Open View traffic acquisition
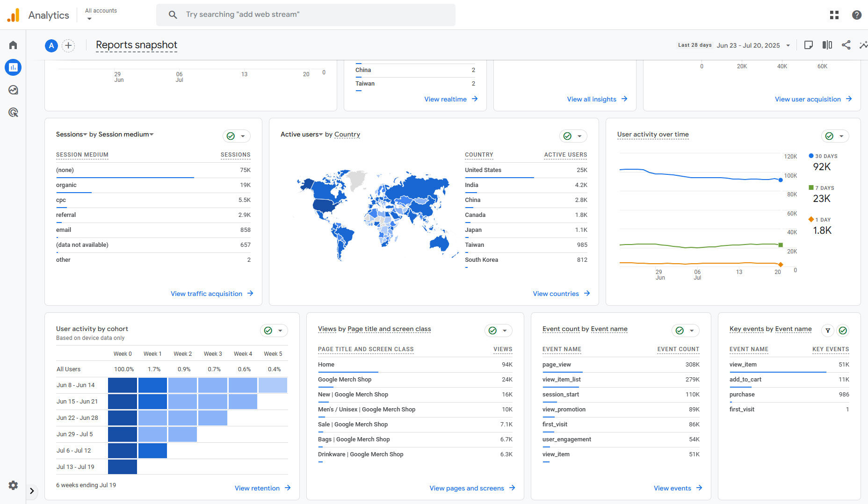Image resolution: width=868 pixels, height=504 pixels. tap(211, 294)
